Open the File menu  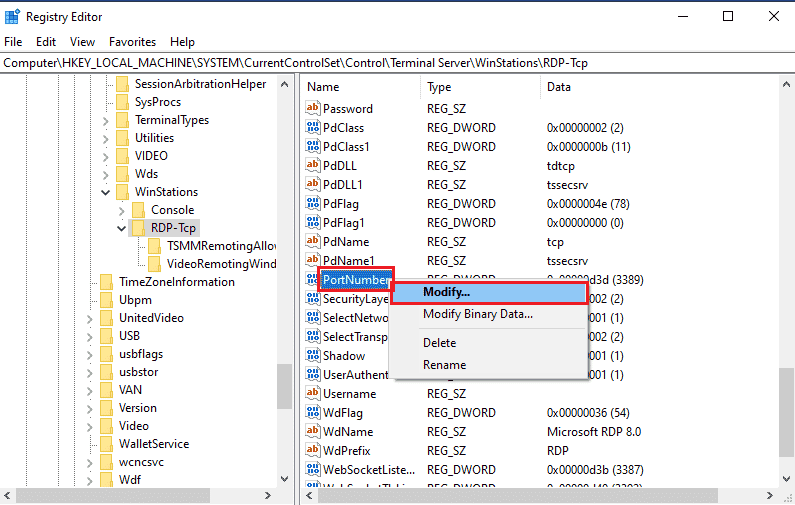click(x=13, y=42)
